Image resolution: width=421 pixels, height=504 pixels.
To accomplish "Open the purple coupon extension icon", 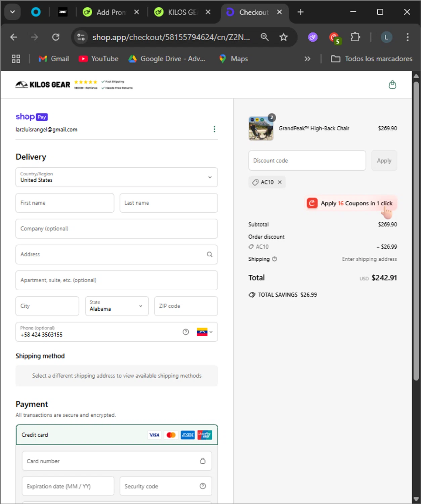I will click(313, 37).
